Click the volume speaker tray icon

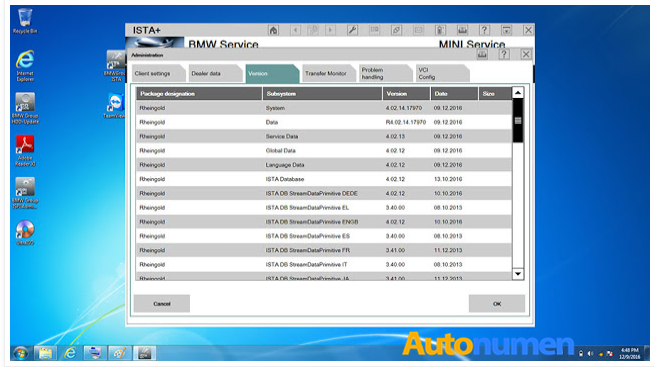[591, 354]
